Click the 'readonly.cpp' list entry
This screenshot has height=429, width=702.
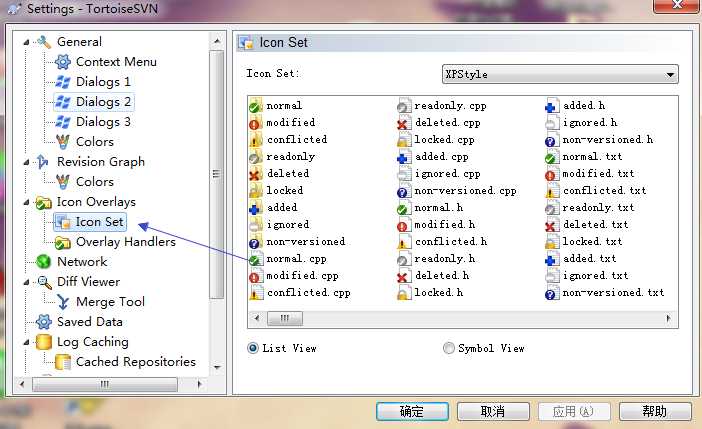[442, 106]
